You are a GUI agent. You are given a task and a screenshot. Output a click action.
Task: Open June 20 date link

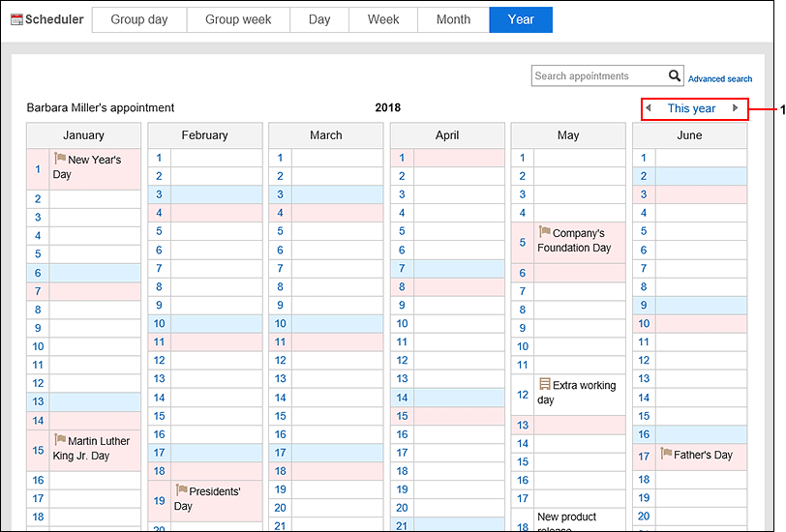[644, 516]
